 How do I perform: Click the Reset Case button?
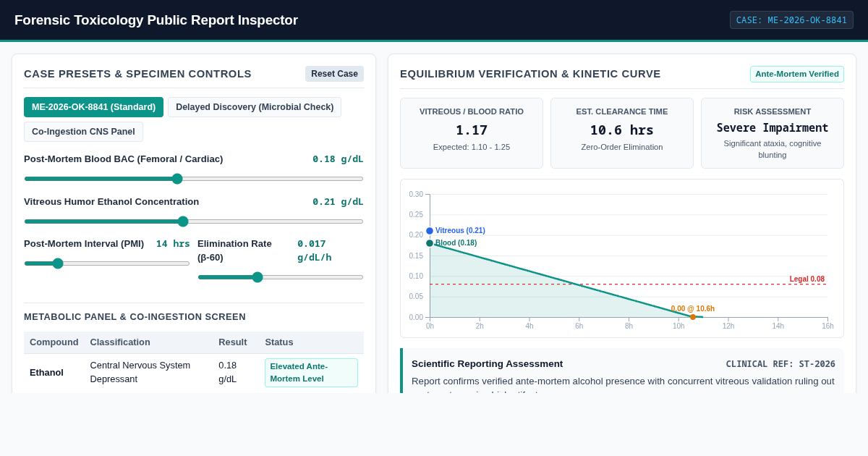pos(334,74)
